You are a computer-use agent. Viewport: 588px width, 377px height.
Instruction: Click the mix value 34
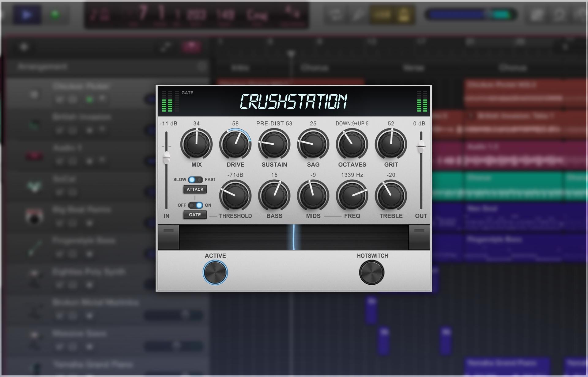tap(196, 124)
